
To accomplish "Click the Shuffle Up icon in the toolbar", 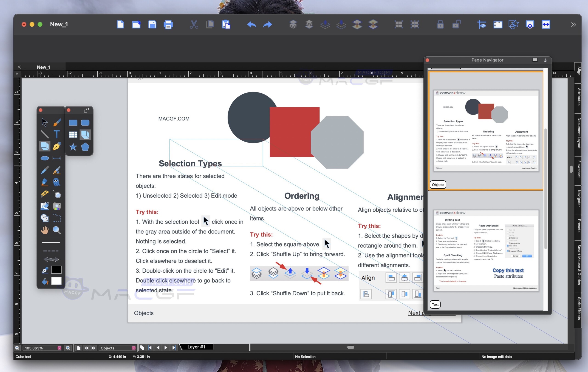I will 325,24.
